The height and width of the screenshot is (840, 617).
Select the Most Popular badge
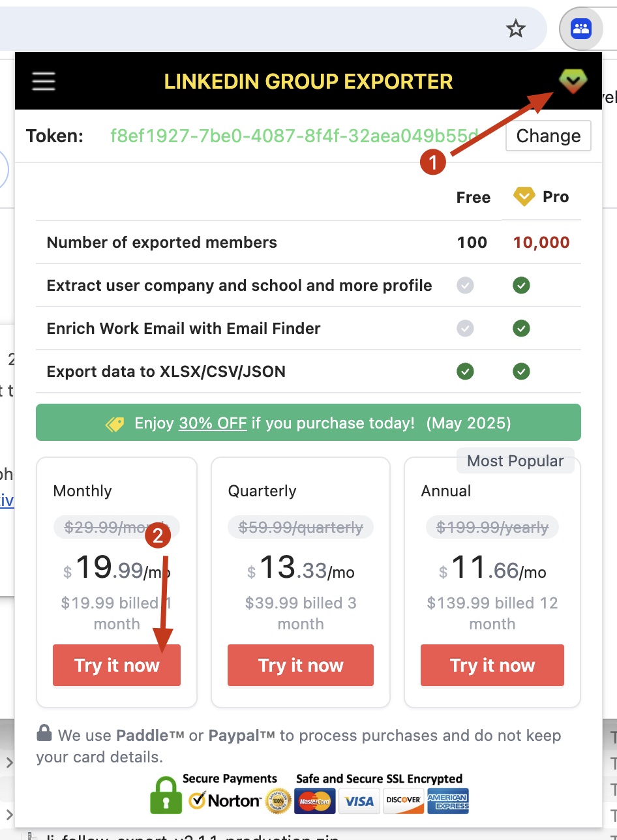515,461
